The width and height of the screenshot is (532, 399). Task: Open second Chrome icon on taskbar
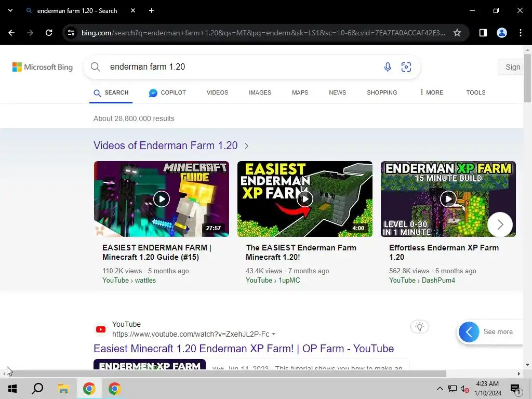pos(115,389)
